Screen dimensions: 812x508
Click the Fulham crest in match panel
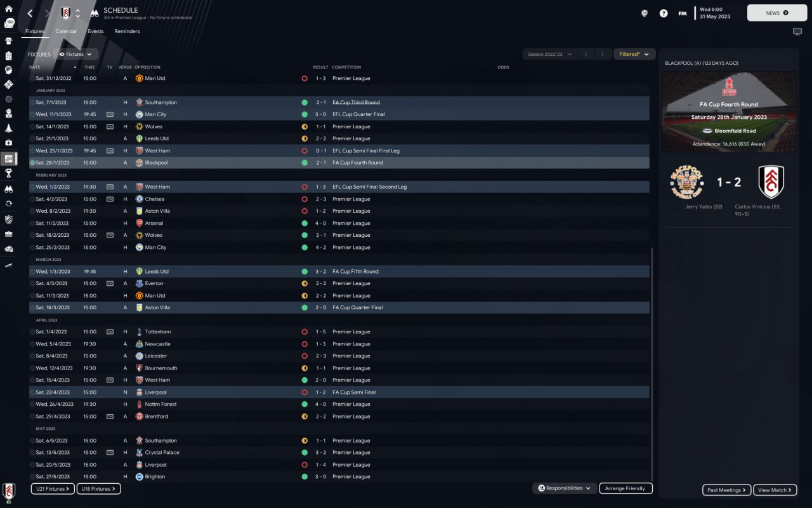pyautogui.click(x=771, y=182)
